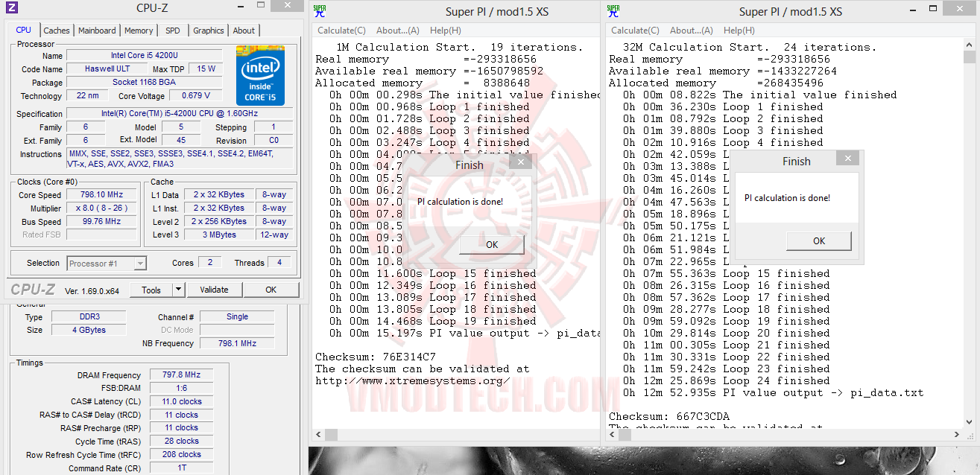Expand the Tools button dropdown arrow
980x475 pixels.
(x=179, y=290)
